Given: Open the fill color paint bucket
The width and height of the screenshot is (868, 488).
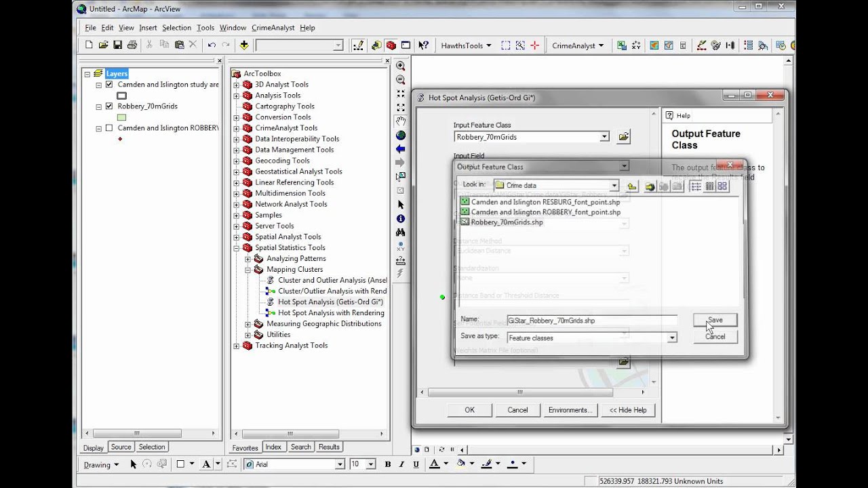Looking at the screenshot, I should pos(461,464).
